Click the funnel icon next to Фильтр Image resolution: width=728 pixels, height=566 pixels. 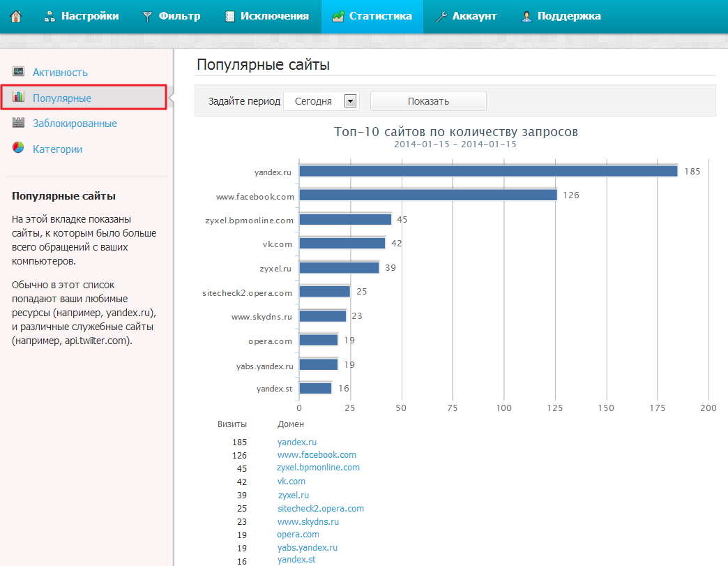pos(148,17)
